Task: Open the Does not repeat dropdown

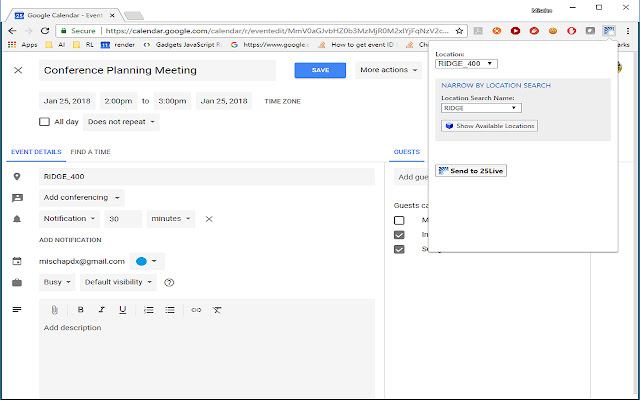Action: coord(121,122)
